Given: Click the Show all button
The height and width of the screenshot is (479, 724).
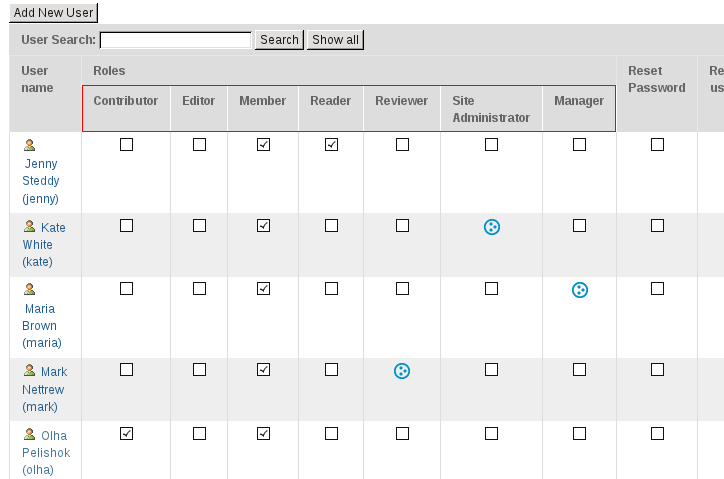Looking at the screenshot, I should click(x=335, y=40).
